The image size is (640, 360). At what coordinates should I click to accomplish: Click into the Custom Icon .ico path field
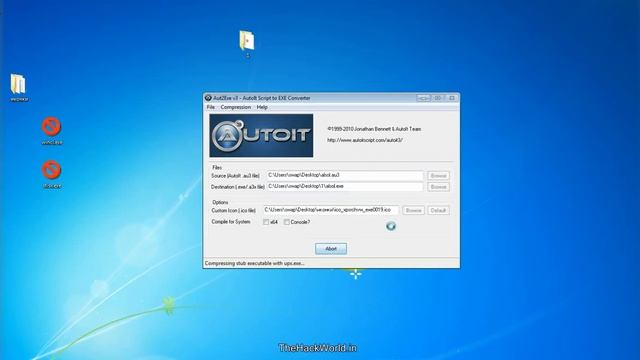331,210
